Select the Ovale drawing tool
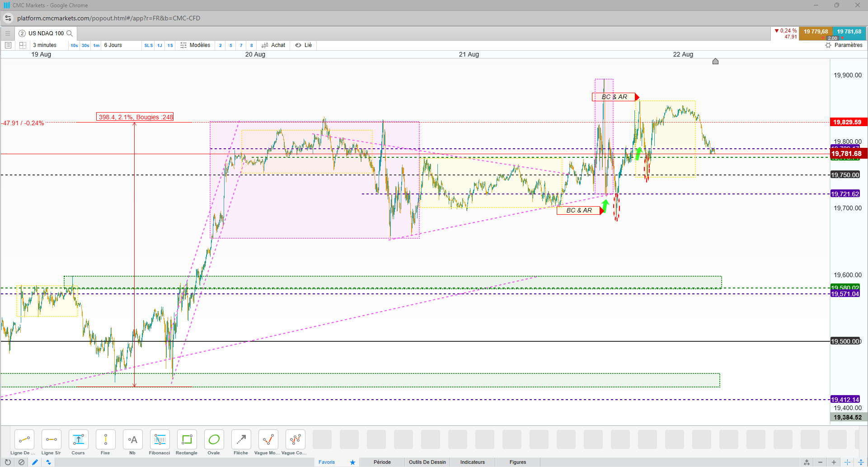 pos(214,439)
